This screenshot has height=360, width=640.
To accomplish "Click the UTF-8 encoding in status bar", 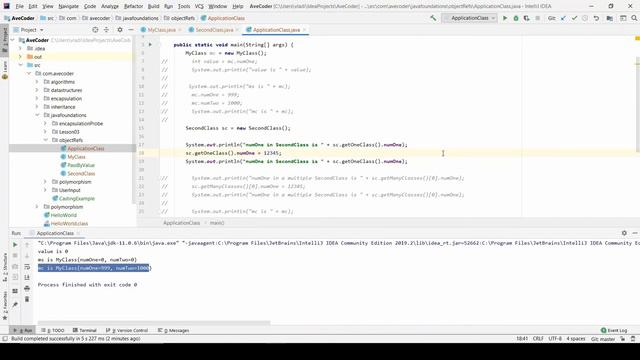I will (555, 339).
